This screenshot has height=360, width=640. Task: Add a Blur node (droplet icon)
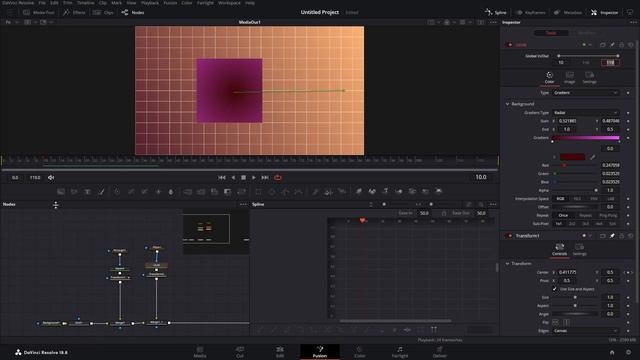(171, 191)
